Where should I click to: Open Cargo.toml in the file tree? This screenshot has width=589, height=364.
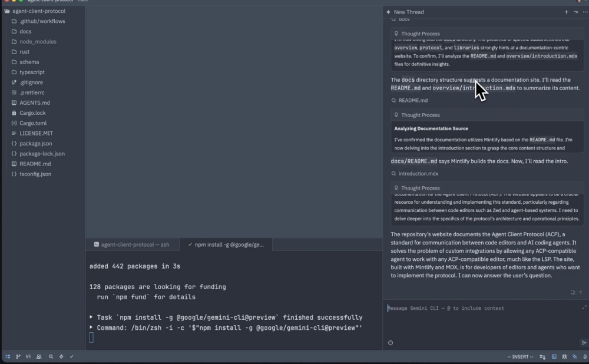point(32,123)
